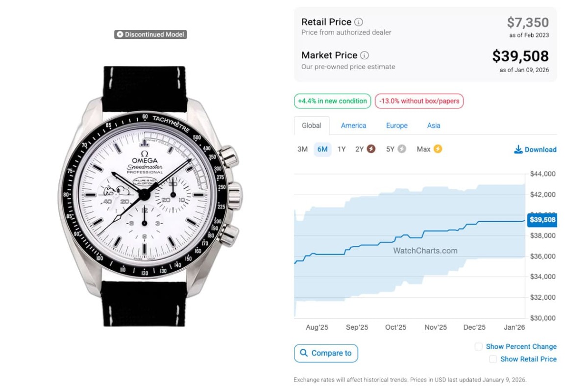This screenshot has width=588, height=389.
Task: Enable the Show Retail Price checkbox
Action: 493,360
